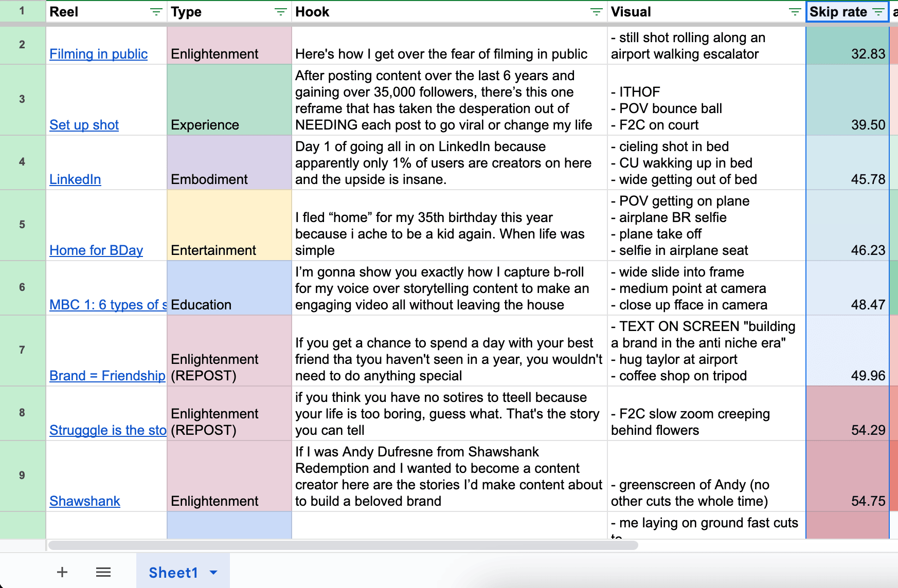Select the Experience type cell
This screenshot has height=588, width=898.
pos(229,100)
